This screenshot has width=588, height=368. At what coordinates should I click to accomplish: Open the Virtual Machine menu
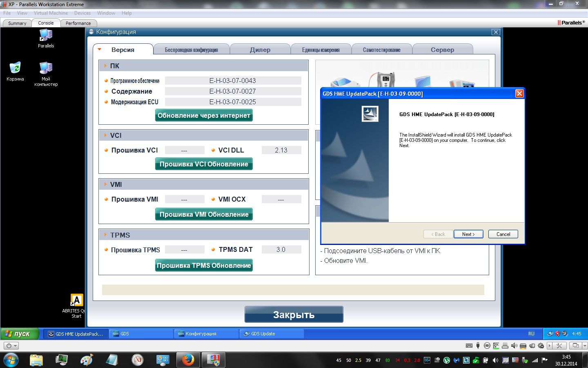tap(51, 13)
